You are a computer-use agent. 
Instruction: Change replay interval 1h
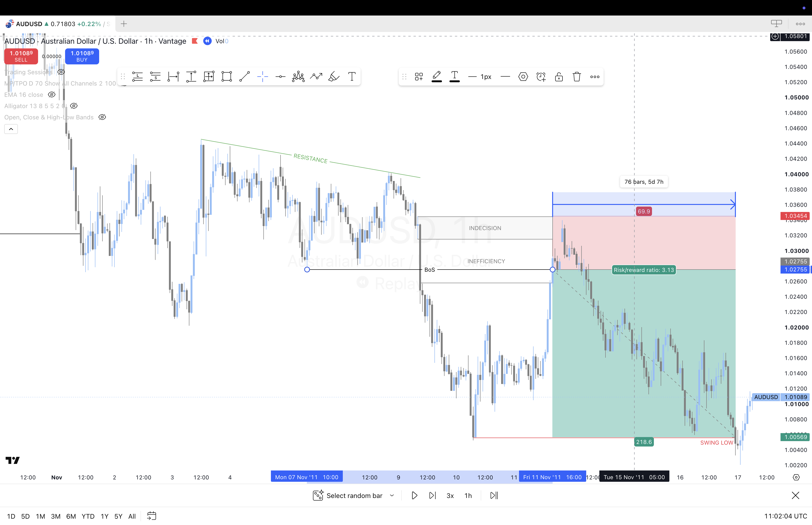(468, 495)
